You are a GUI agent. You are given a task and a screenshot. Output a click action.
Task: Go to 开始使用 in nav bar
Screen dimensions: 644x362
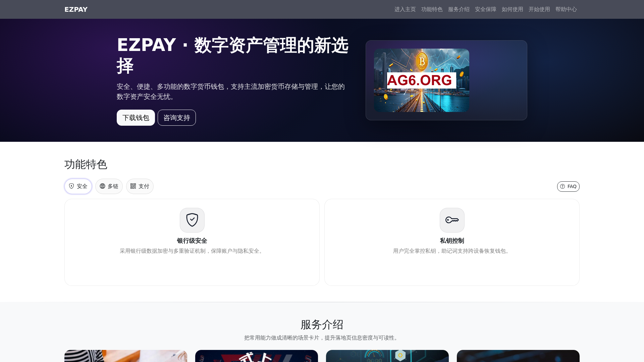point(539,9)
